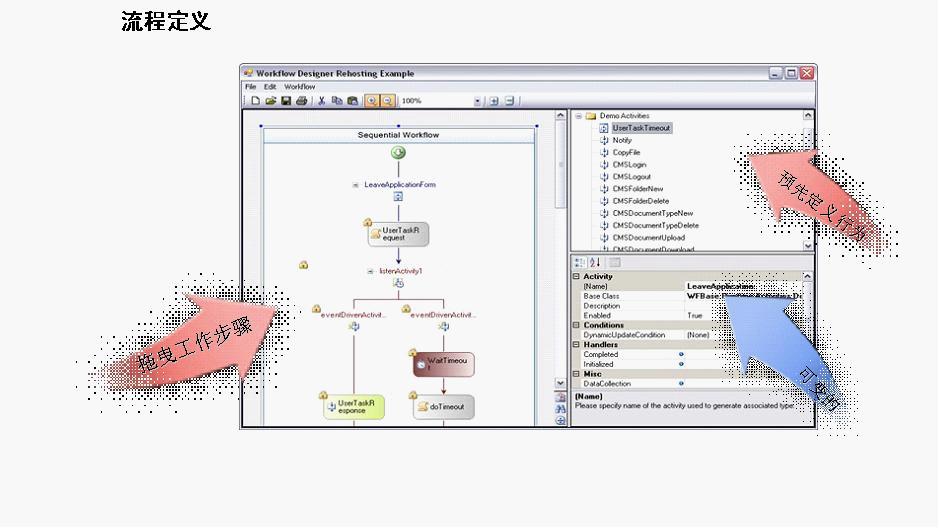Select CMSLogout in the activities tree

click(631, 177)
